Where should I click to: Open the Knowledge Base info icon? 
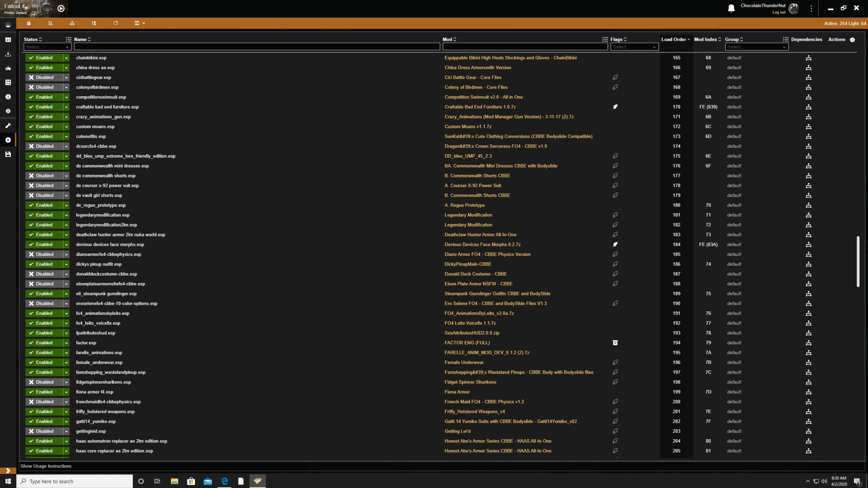[x=8, y=97]
